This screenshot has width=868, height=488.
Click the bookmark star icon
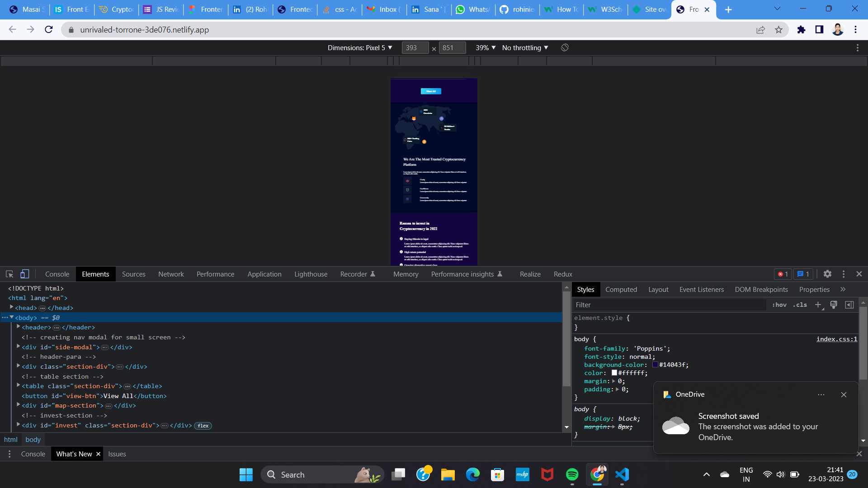(778, 30)
